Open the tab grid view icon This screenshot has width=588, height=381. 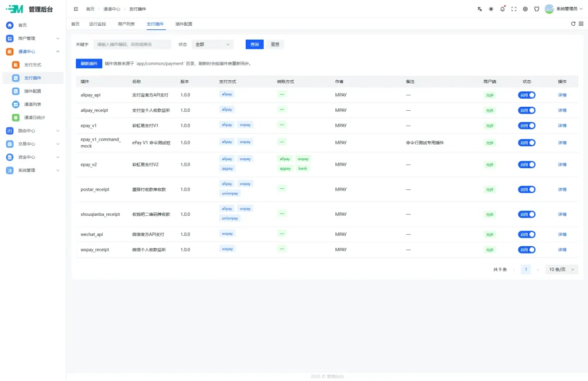tap(581, 24)
